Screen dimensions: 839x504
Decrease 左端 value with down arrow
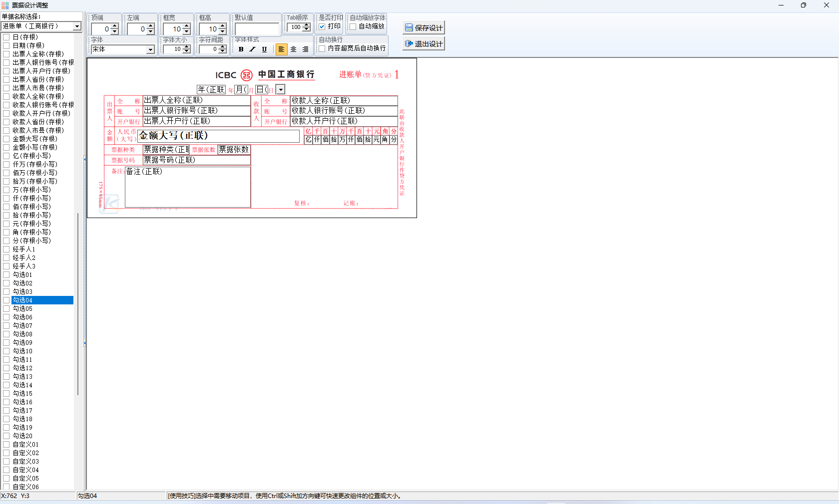[151, 32]
